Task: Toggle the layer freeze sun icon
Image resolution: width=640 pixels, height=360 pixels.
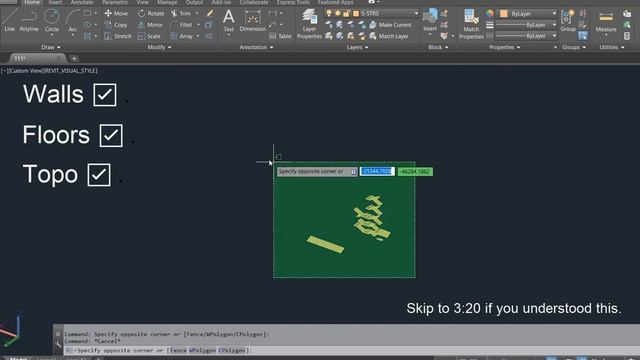Action: (x=338, y=13)
